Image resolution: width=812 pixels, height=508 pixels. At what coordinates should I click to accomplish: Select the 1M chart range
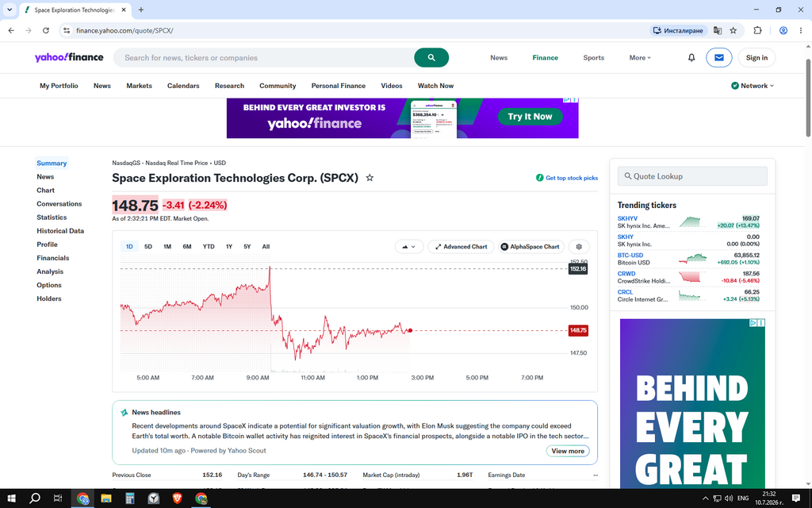coord(167,247)
